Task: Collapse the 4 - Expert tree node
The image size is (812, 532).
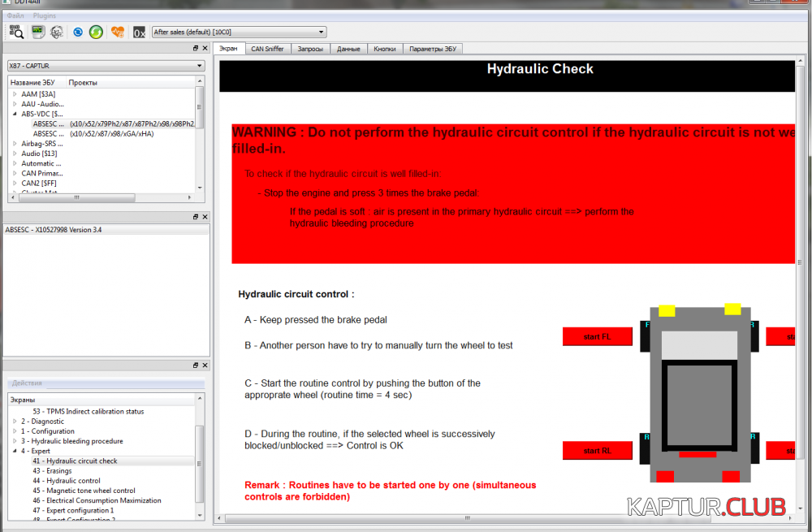Action: pyautogui.click(x=15, y=451)
